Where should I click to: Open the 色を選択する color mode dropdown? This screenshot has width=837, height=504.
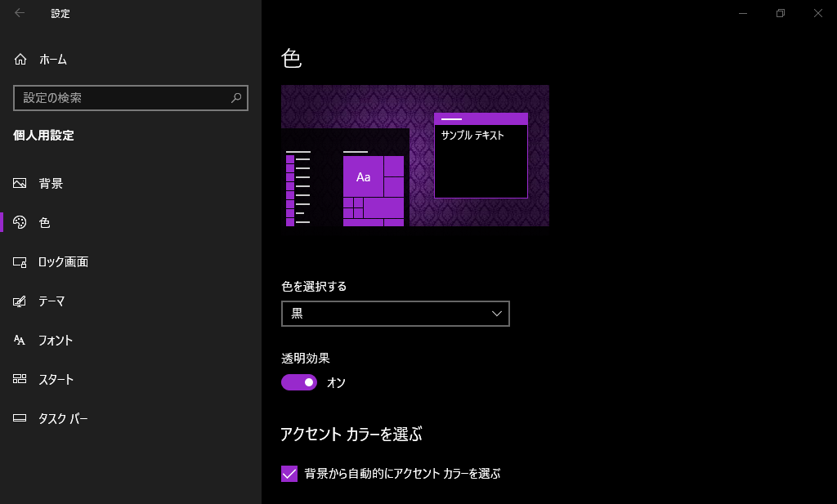(395, 314)
